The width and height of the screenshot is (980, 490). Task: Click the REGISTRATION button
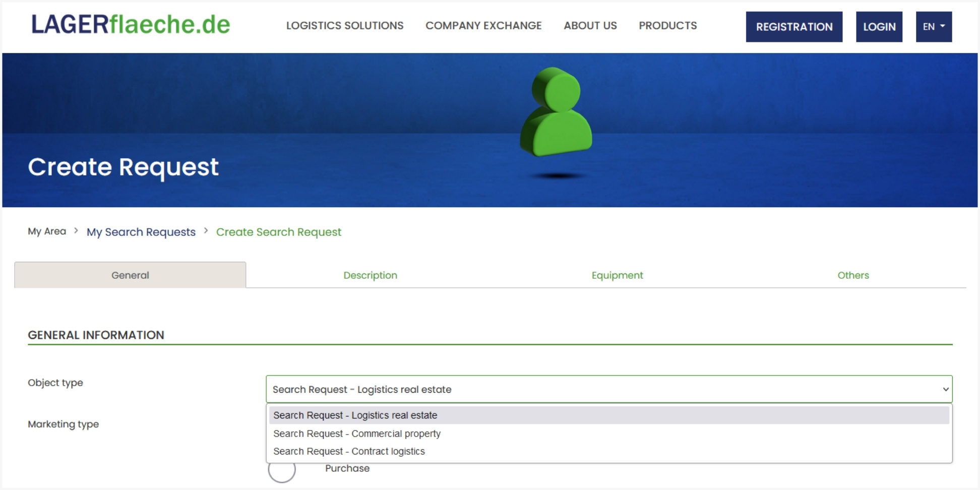pyautogui.click(x=793, y=27)
